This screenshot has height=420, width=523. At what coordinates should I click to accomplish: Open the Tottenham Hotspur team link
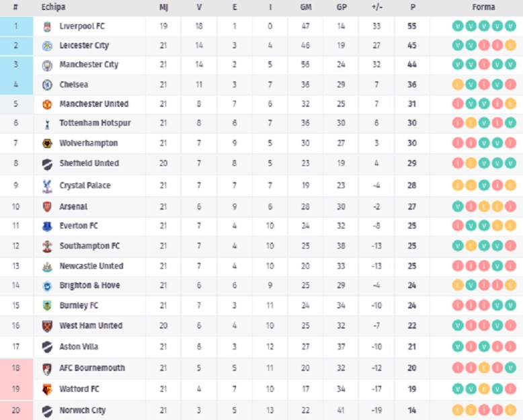click(x=95, y=124)
